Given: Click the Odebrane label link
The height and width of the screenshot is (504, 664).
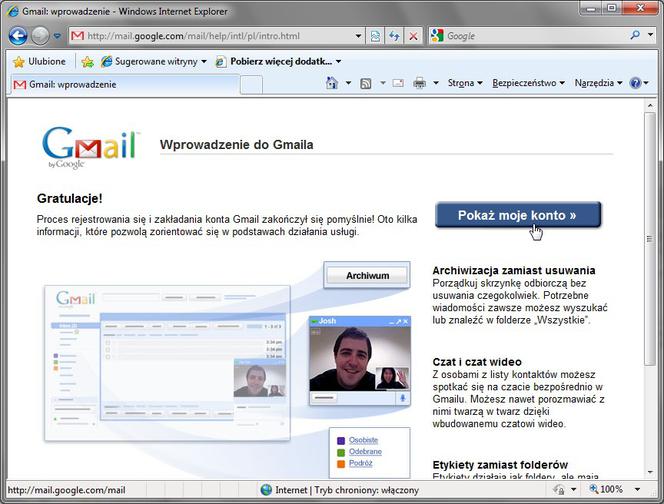Looking at the screenshot, I should (365, 452).
